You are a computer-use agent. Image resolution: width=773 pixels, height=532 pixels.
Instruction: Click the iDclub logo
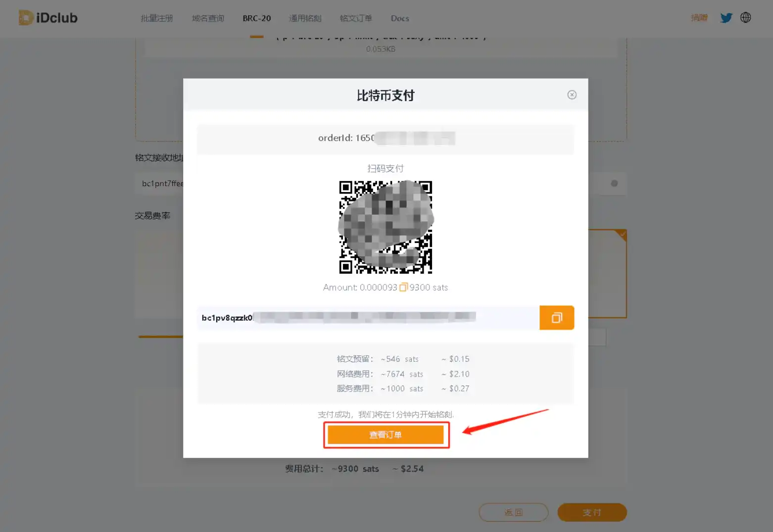pos(48,17)
